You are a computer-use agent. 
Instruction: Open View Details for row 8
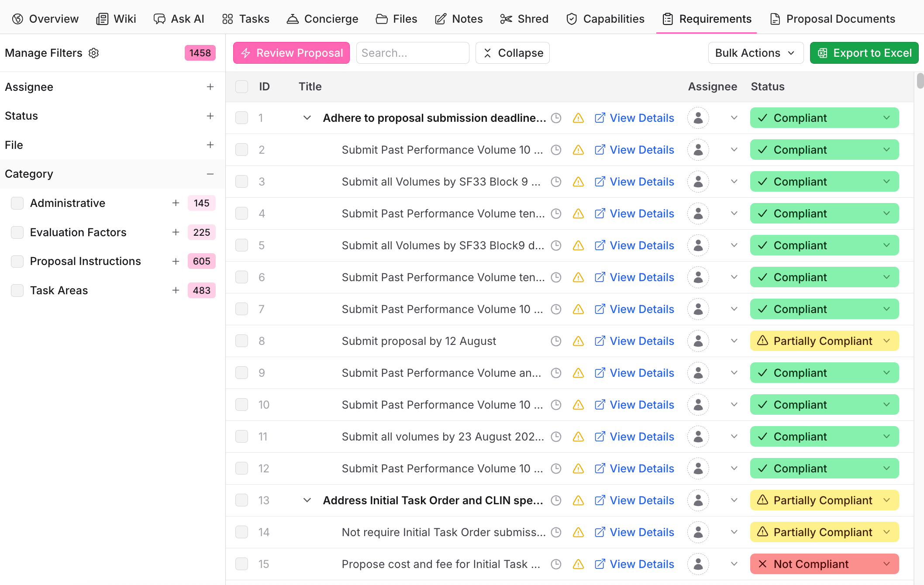(x=634, y=341)
